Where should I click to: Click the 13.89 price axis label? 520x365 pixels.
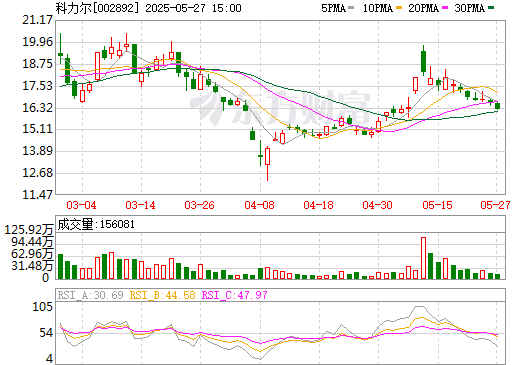pyautogui.click(x=37, y=151)
